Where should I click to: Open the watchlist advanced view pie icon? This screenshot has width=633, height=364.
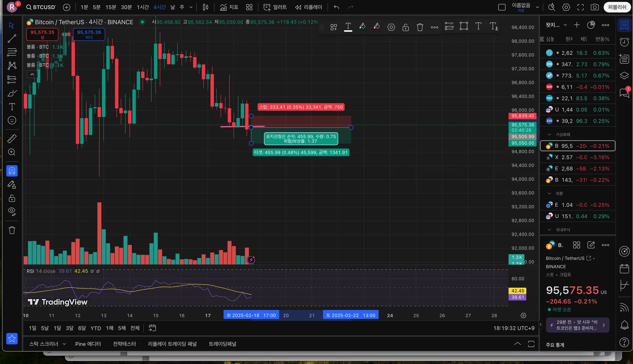(x=591, y=25)
